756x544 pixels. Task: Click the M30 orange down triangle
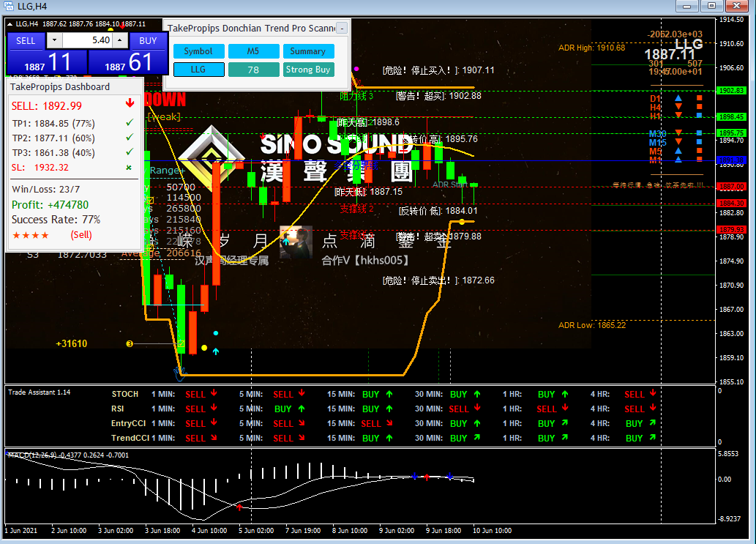pyautogui.click(x=678, y=133)
